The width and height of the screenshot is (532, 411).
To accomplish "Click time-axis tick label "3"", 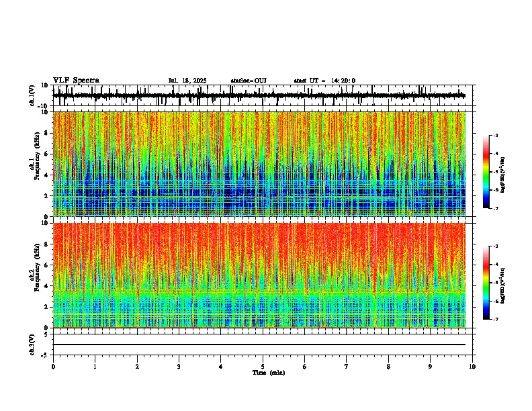I will (x=179, y=367).
